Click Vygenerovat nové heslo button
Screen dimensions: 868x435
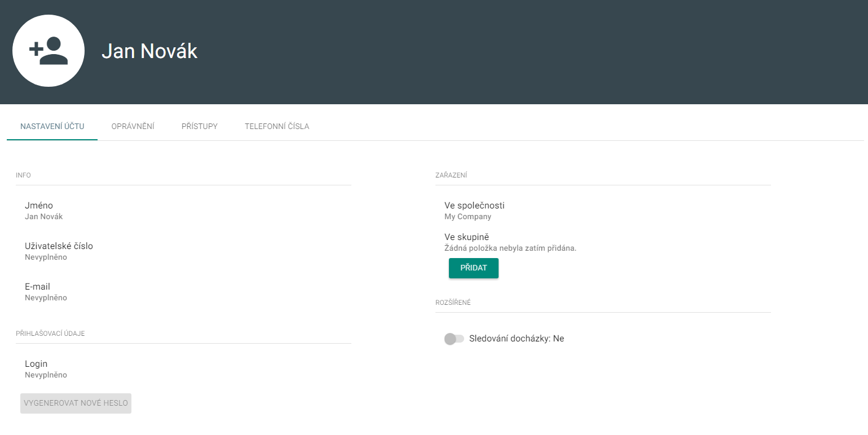click(76, 403)
